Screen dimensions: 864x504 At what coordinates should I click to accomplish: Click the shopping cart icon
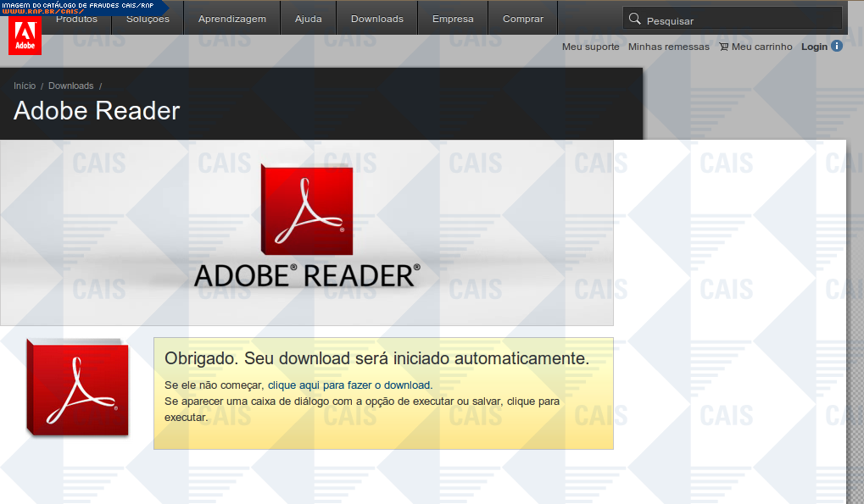723,47
